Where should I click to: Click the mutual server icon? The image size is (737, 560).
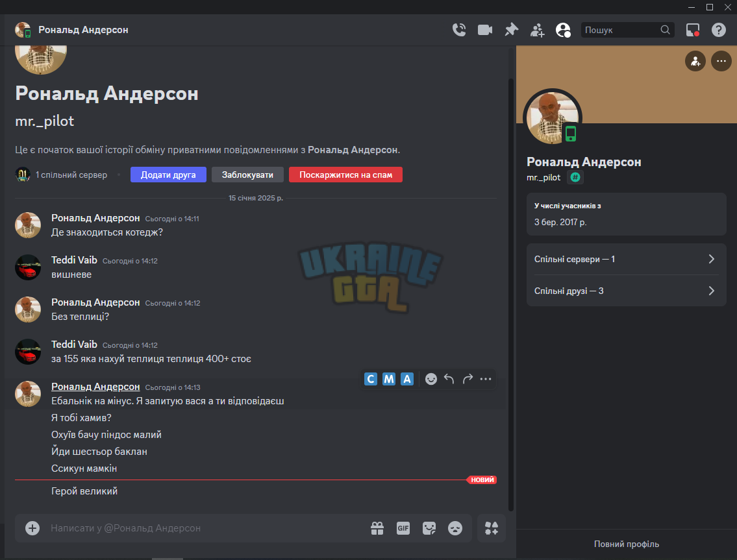(23, 175)
